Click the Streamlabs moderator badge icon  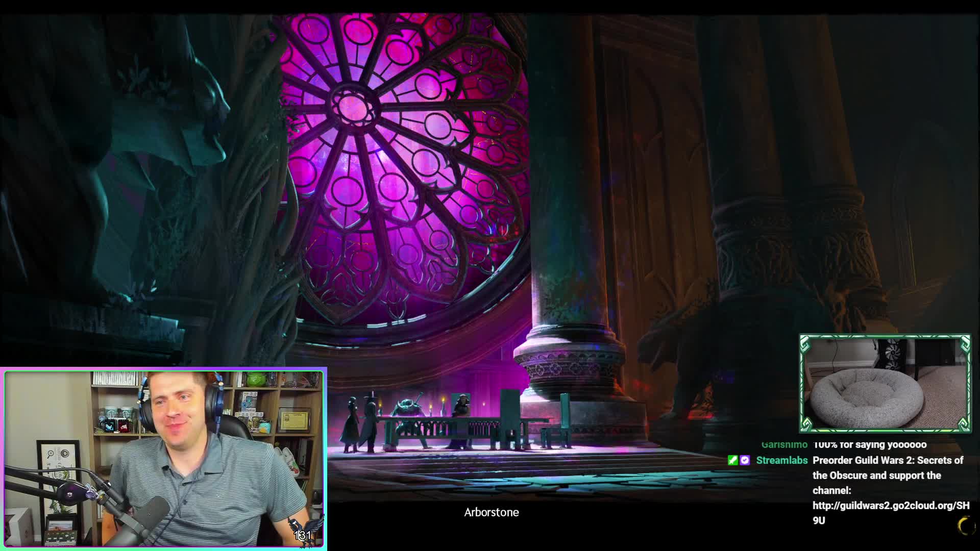[x=733, y=460]
